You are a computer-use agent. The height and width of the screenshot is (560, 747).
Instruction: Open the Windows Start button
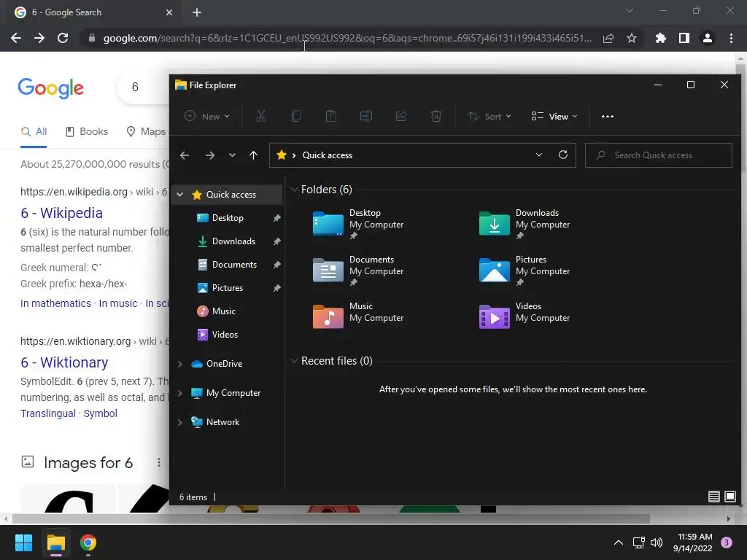pos(23,542)
